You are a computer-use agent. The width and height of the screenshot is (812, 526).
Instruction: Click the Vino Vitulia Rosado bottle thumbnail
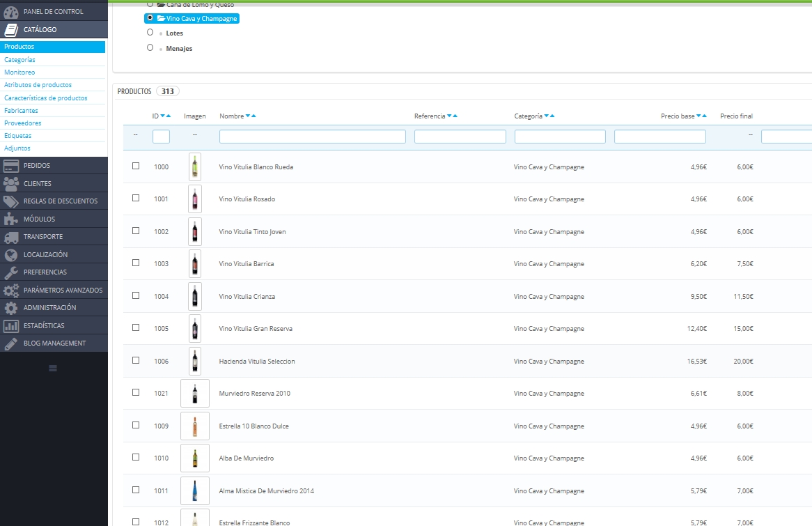click(195, 199)
